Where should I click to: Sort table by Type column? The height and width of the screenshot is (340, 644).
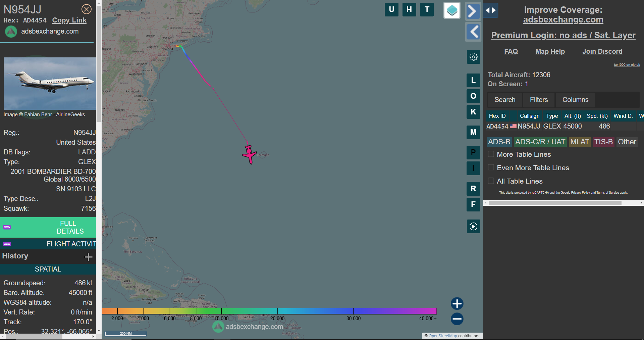552,116
